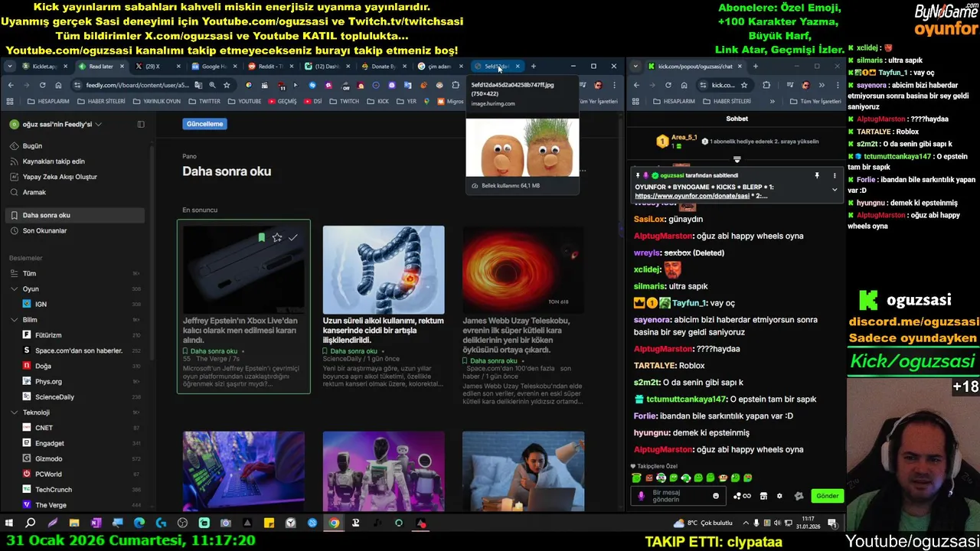
Task: Collapse the Bilim feed folder
Action: pyautogui.click(x=15, y=320)
